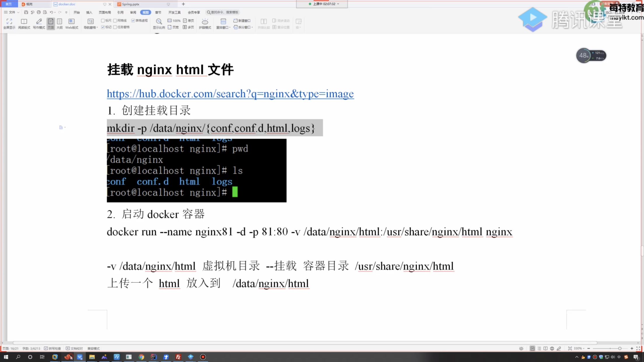Viewport: 644px width, 362px height.
Task: Open the zoom ratio dialog
Action: point(159,23)
